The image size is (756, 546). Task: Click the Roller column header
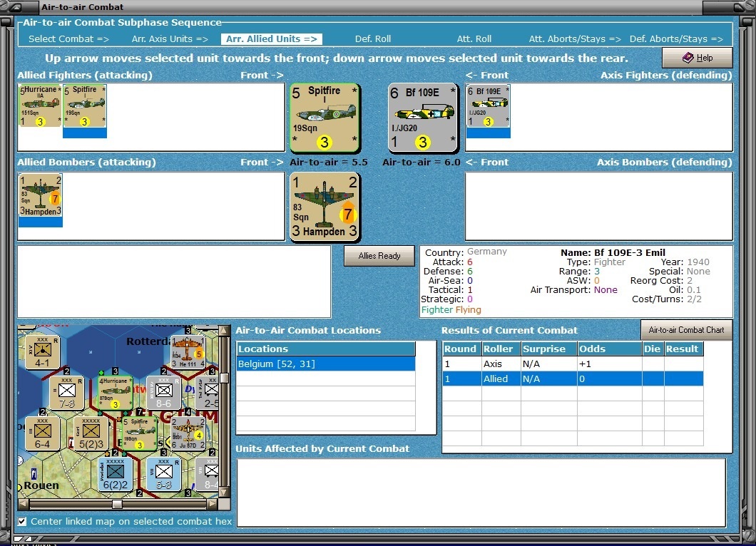point(501,349)
